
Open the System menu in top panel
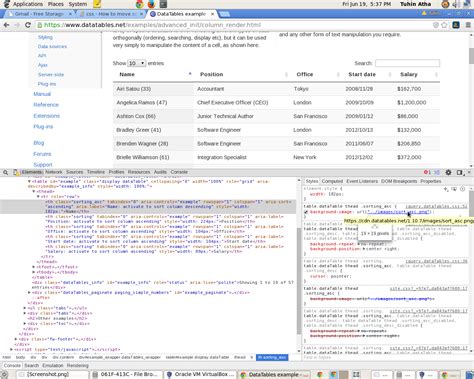coord(78,4)
